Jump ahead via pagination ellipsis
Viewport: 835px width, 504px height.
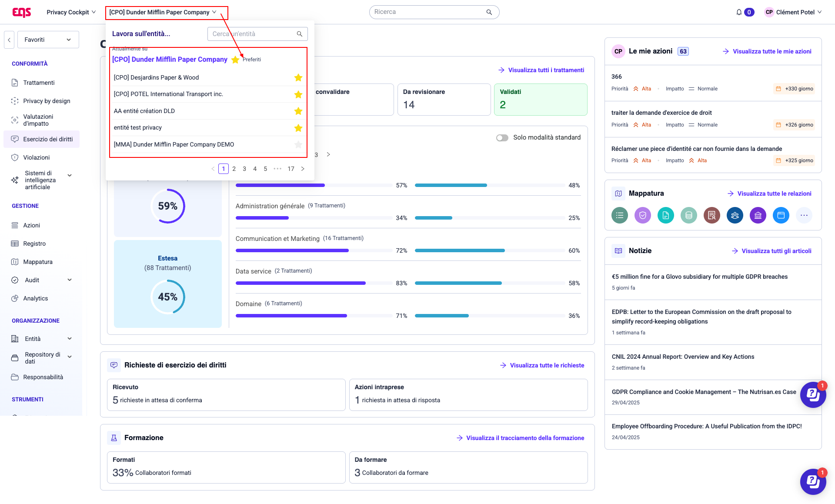tap(277, 169)
